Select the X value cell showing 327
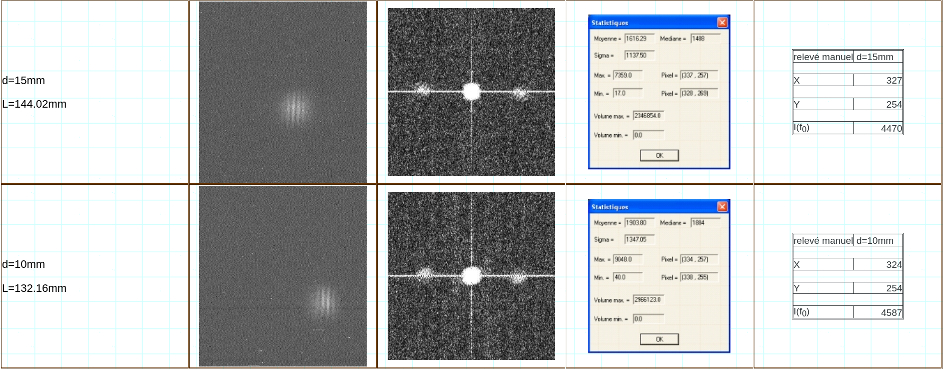Image resolution: width=943 pixels, height=369 pixels. (x=878, y=81)
